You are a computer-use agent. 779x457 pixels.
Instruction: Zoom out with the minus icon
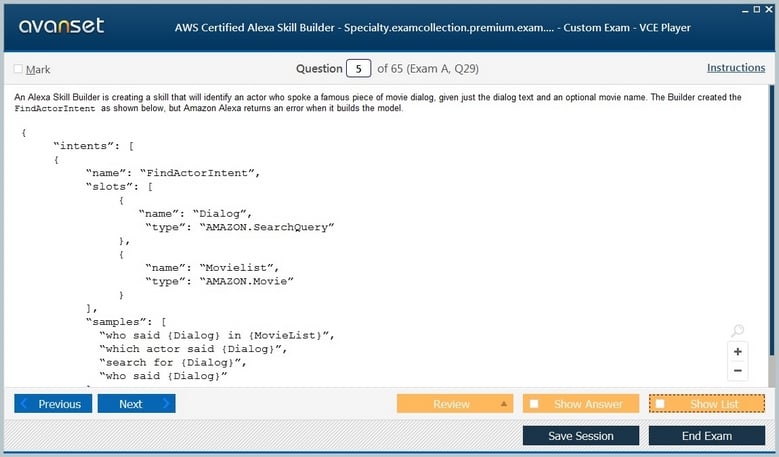click(737, 371)
